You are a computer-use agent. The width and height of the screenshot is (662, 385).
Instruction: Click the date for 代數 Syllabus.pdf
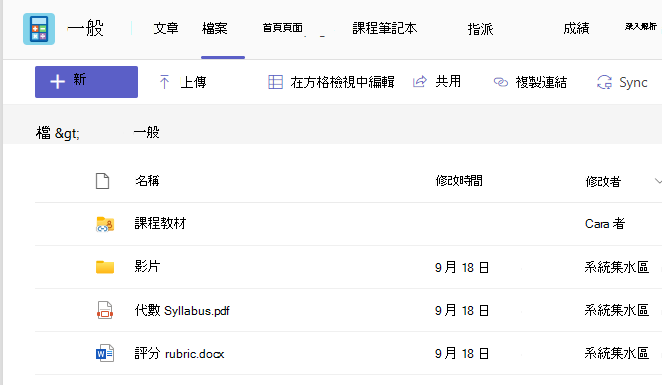tap(462, 310)
